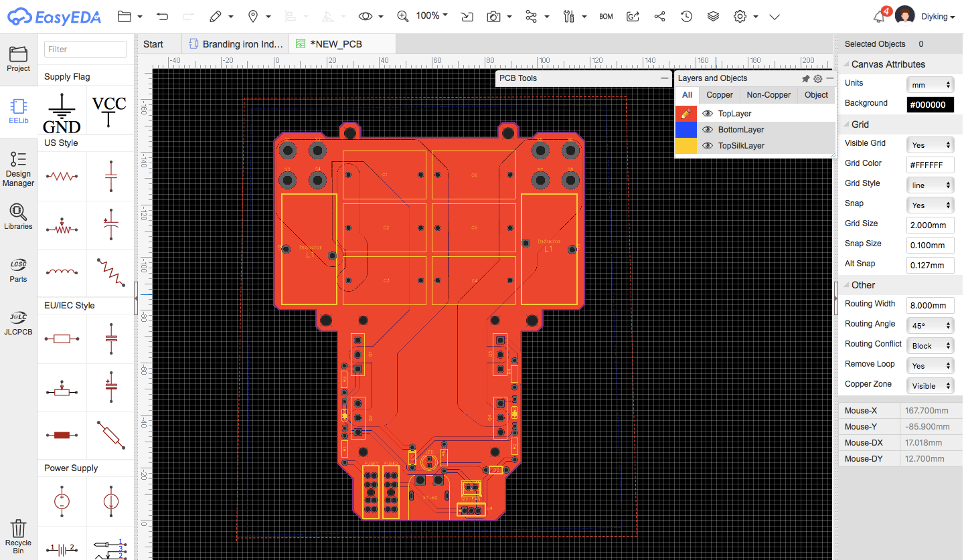Viewport: 964px width, 560px height.
Task: Click the layers stack toolbar icon
Action: (713, 16)
